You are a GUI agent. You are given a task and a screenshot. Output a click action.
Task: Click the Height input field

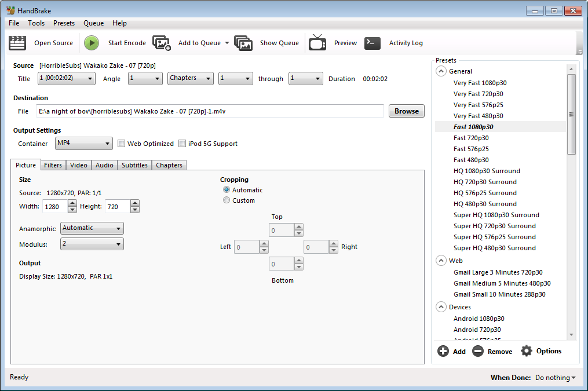118,207
